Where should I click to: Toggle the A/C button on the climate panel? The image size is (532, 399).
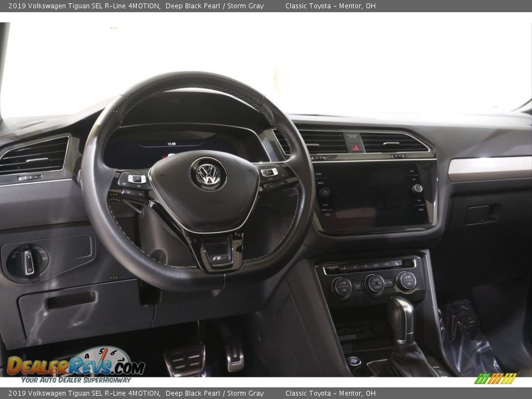408,284
